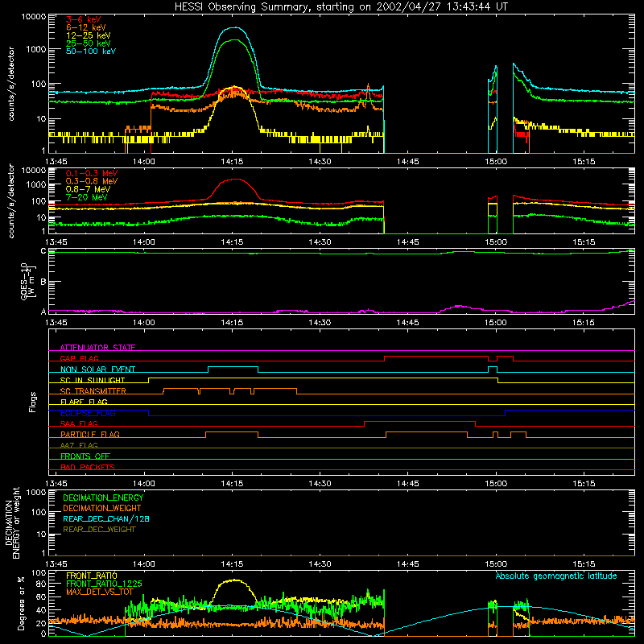Viewport: 644px width, 644px height.
Task: Select the FRONTS_OFF flag label
Action: 85,456
